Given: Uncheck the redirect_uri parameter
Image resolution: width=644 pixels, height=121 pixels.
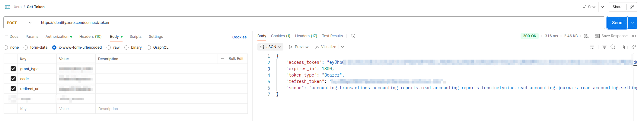Looking at the screenshot, I should click(13, 89).
